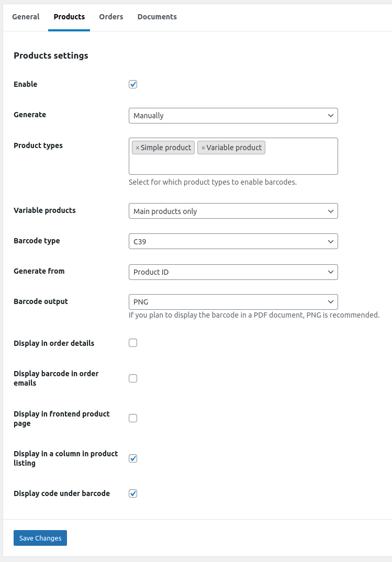Remove Simple product tag using its x icon
The height and width of the screenshot is (562, 392).
pyautogui.click(x=138, y=148)
